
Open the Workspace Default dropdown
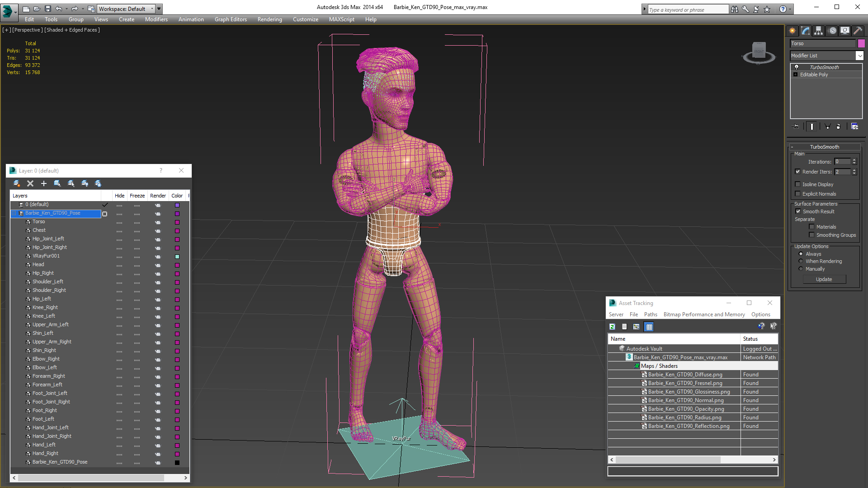126,9
